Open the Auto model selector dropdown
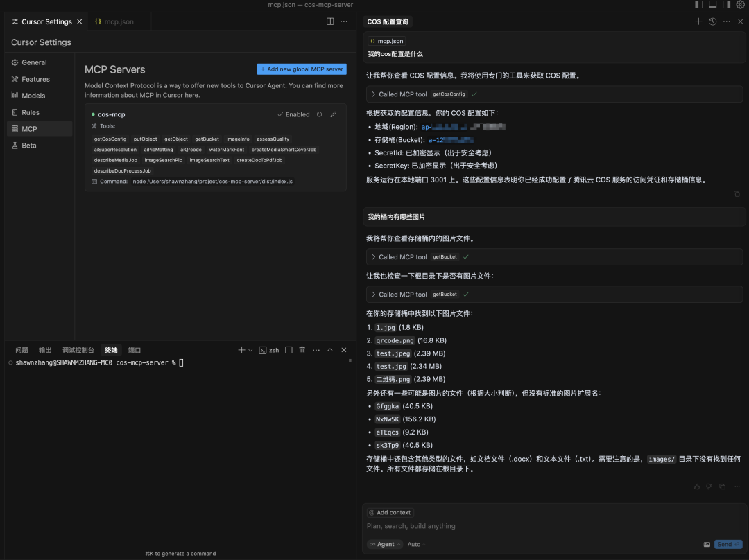This screenshot has width=749, height=560. [x=415, y=544]
